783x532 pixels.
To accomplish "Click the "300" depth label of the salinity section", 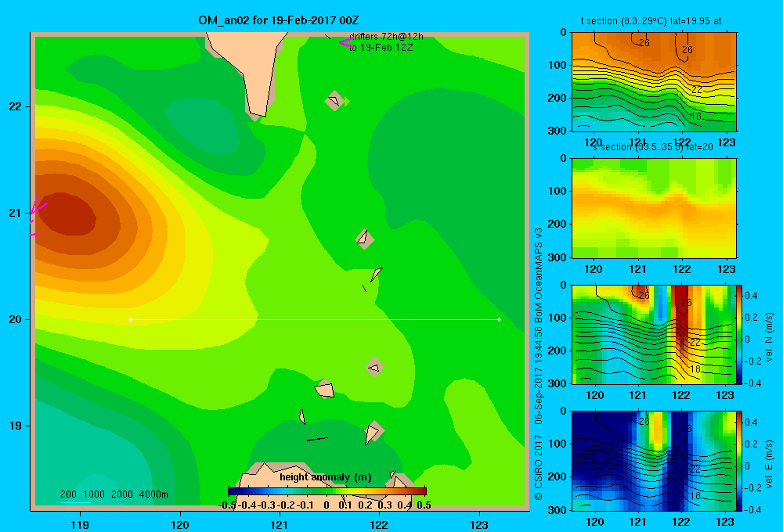I will [557, 257].
